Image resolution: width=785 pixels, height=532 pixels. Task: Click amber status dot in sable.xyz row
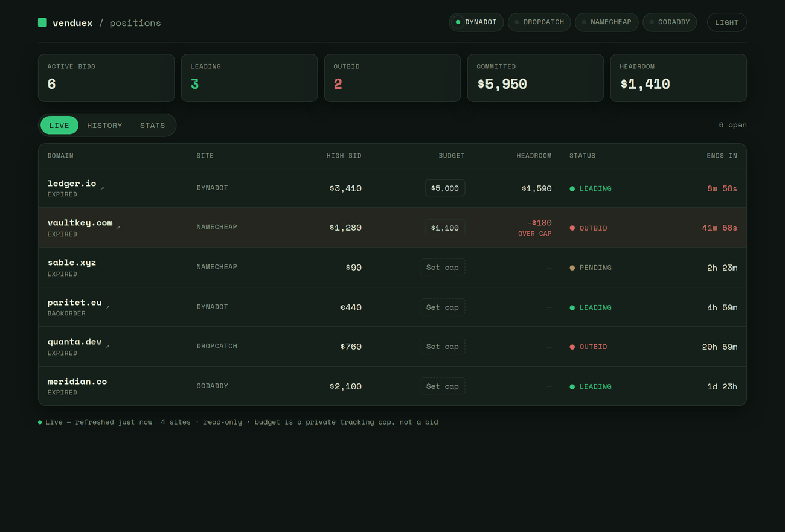coord(572,268)
